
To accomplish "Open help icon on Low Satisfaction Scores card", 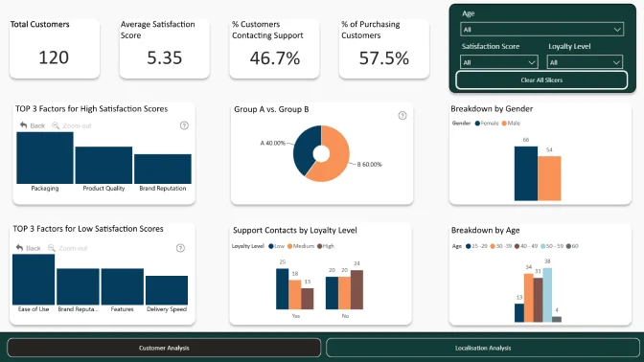I will (180, 248).
